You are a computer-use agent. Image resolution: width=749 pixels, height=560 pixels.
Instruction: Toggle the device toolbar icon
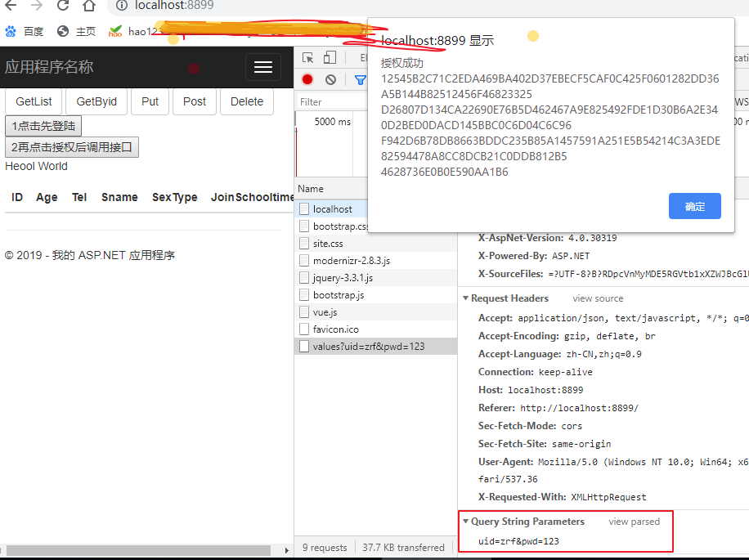pyautogui.click(x=330, y=58)
